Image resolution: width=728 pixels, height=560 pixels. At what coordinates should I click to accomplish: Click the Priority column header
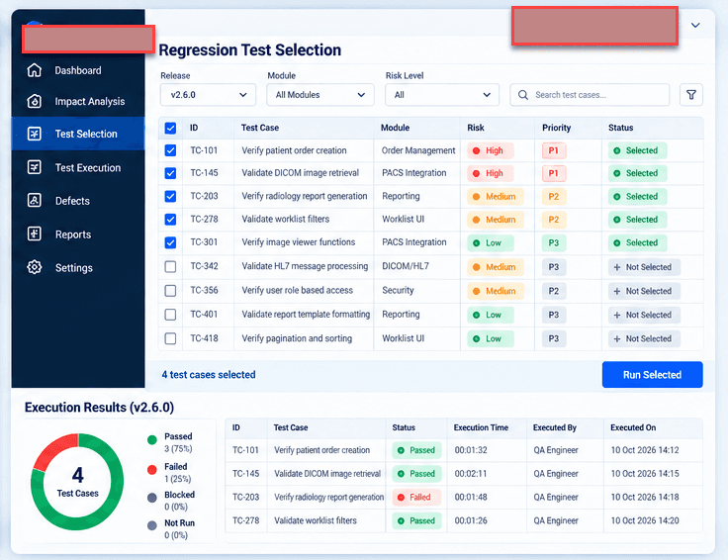click(x=556, y=128)
